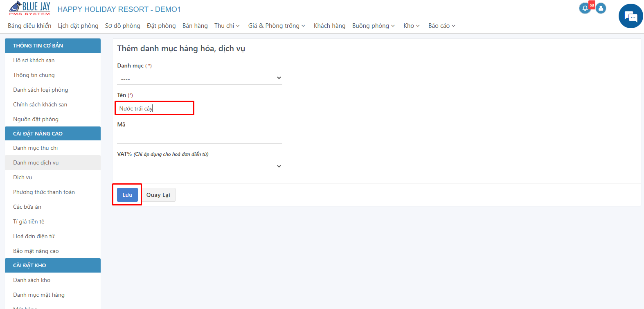
Task: Select Danh mục dịch vụ sidebar item
Action: coord(53,162)
